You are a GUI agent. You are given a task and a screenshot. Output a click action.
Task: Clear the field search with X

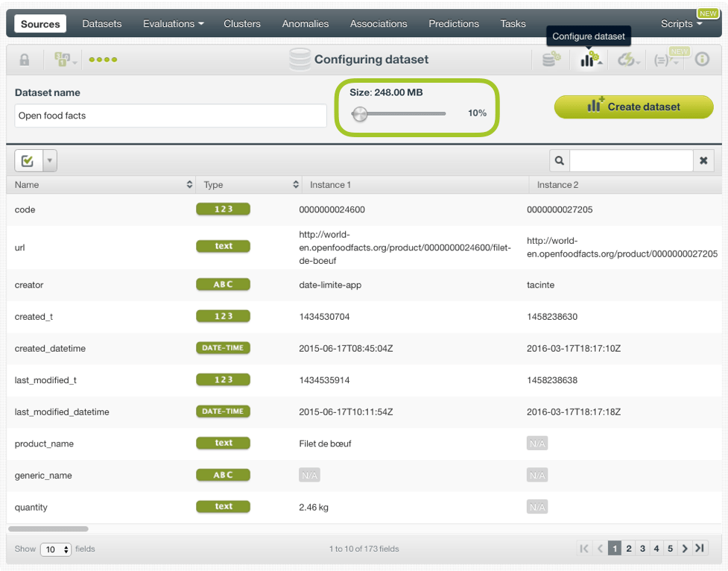[x=703, y=161]
